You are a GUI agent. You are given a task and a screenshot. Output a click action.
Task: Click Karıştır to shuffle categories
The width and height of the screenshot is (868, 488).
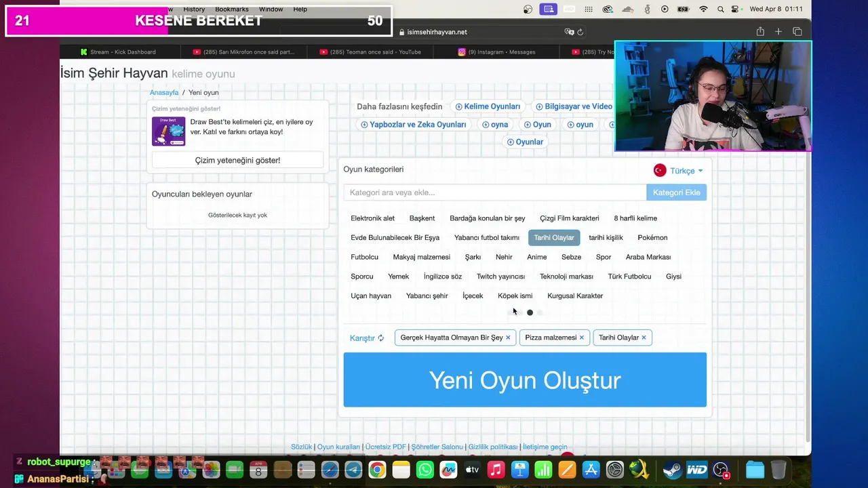point(367,338)
